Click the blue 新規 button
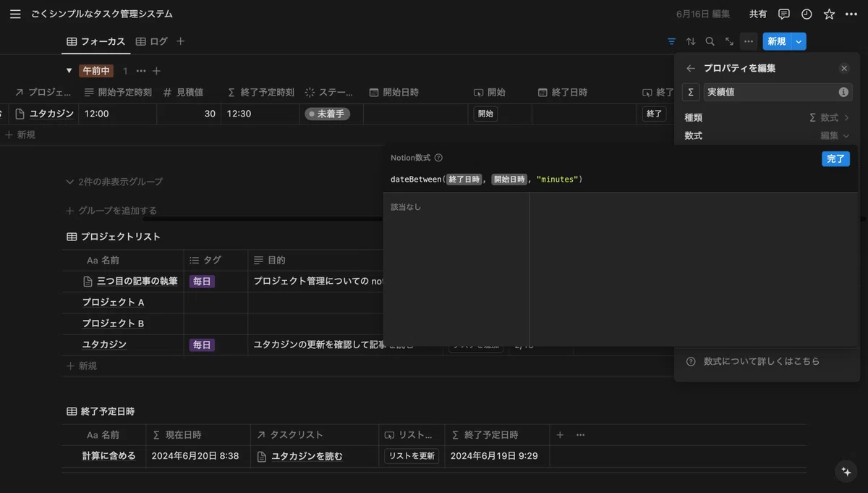The width and height of the screenshot is (868, 493). click(x=777, y=41)
